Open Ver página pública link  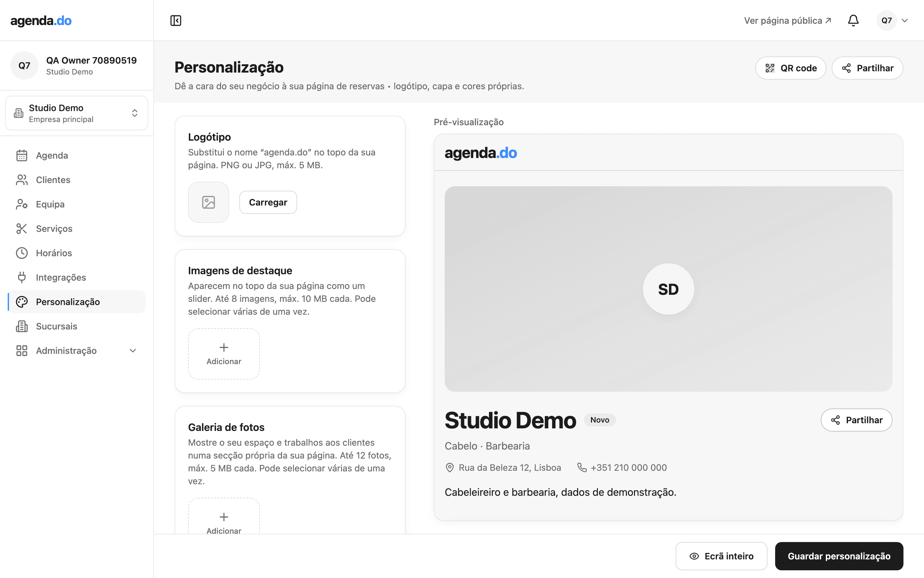(x=787, y=20)
